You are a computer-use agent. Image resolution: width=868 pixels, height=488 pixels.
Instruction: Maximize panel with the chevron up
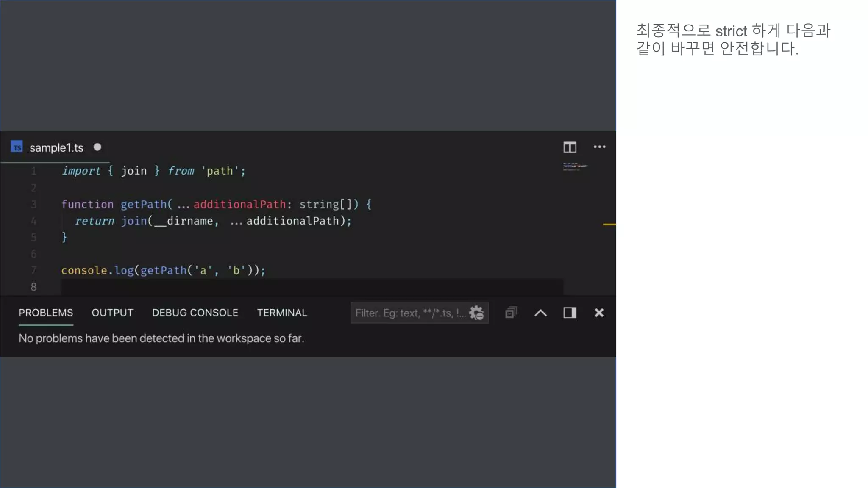coord(540,313)
